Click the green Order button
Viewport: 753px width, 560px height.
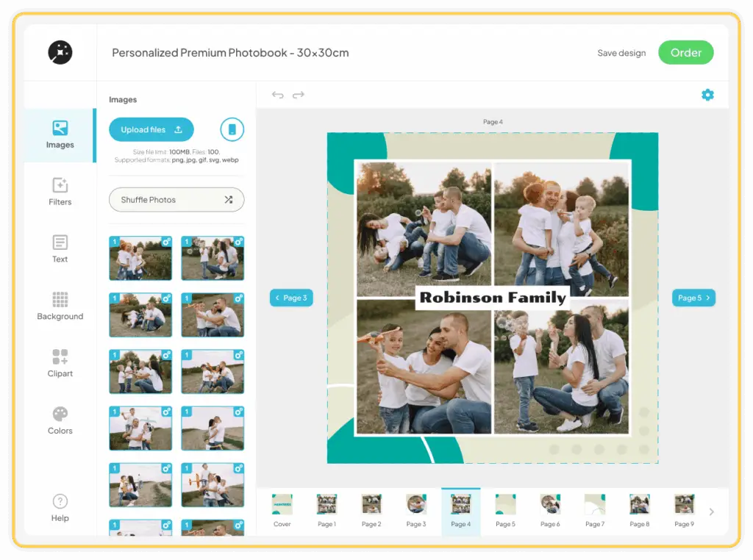686,52
